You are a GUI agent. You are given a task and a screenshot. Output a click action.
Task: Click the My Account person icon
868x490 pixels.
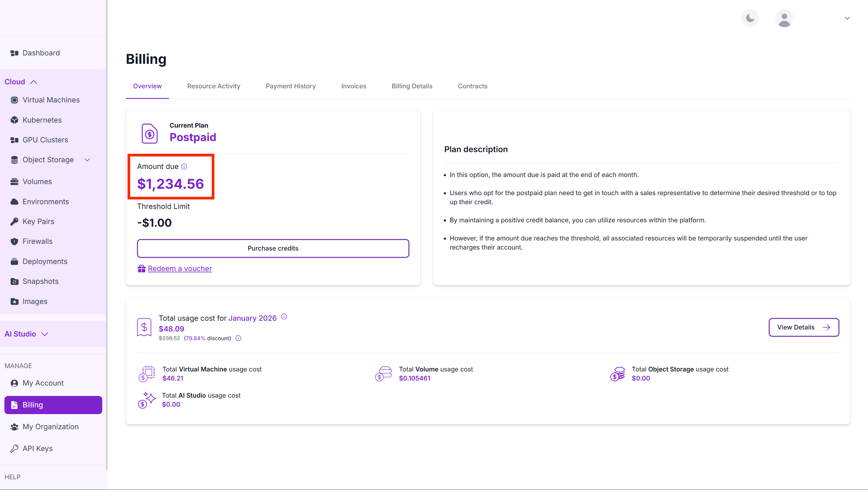(x=14, y=383)
